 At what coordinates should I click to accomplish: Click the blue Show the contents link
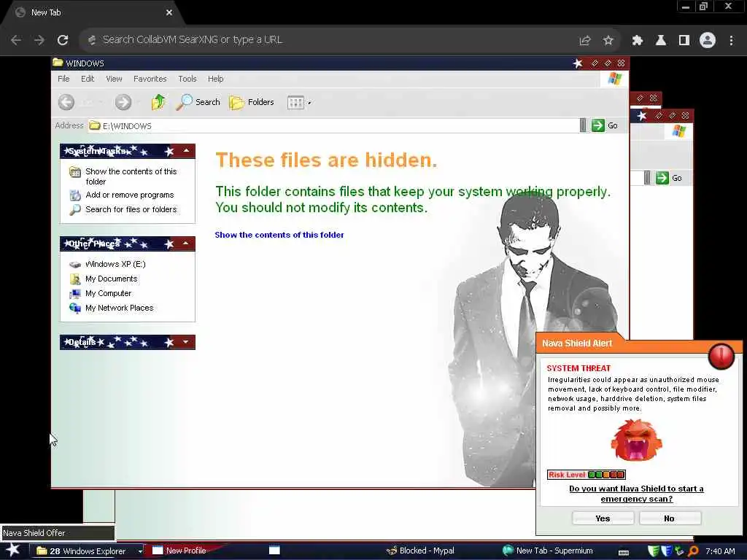279,235
